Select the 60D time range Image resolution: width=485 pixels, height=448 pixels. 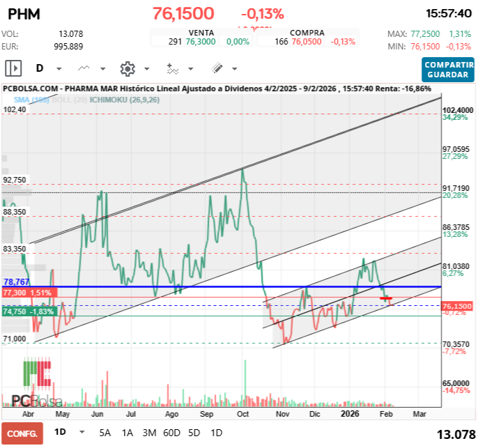point(171,433)
